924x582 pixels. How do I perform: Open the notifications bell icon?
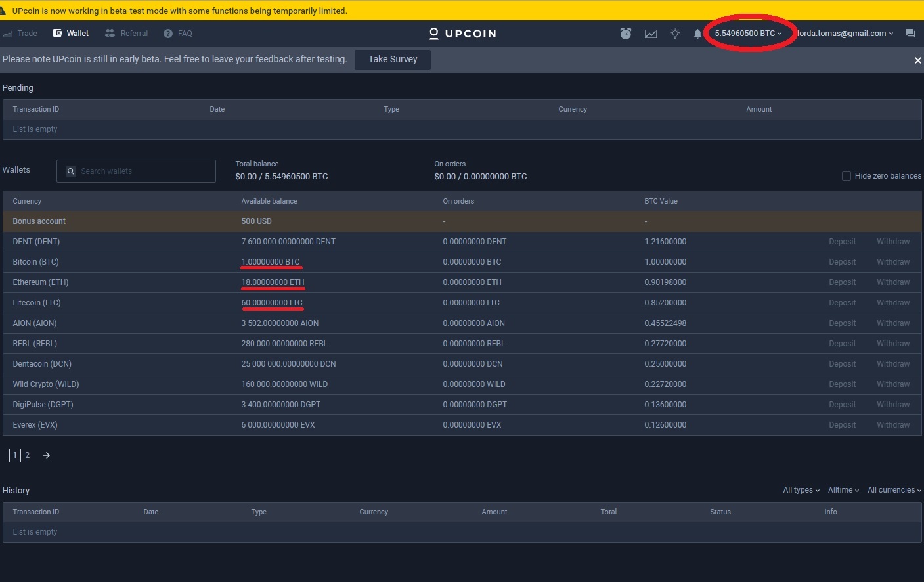tap(697, 34)
